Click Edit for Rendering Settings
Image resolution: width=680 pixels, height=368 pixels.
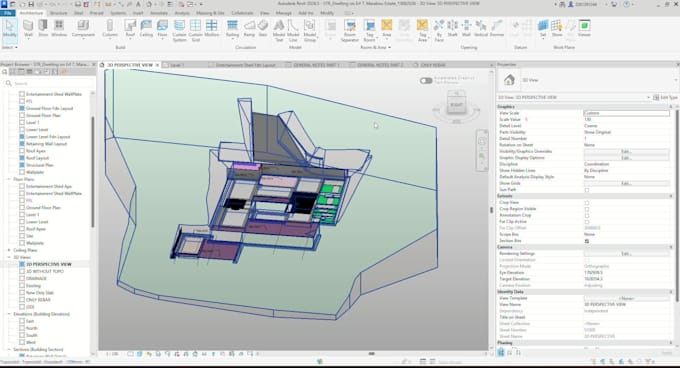point(626,254)
